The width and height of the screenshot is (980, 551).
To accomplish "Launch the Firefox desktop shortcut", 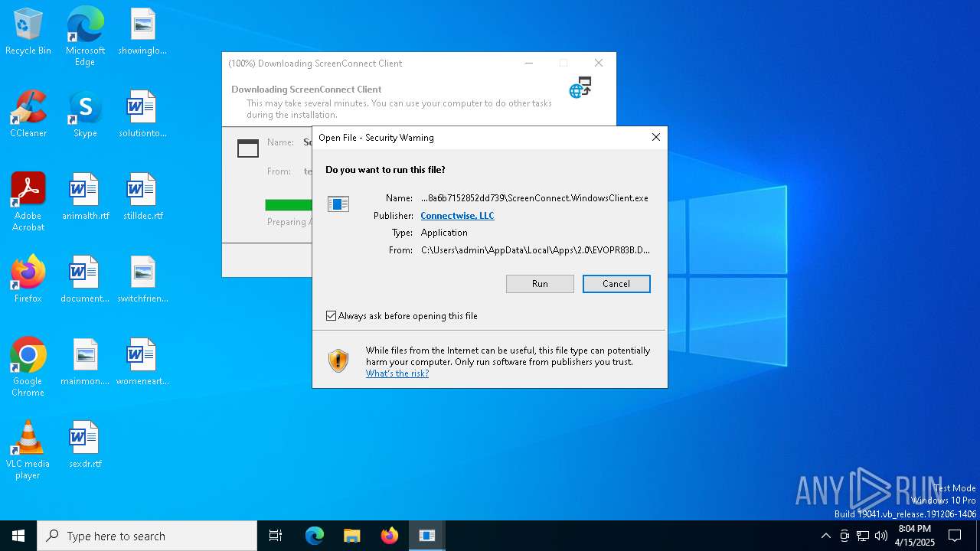I will click(28, 280).
